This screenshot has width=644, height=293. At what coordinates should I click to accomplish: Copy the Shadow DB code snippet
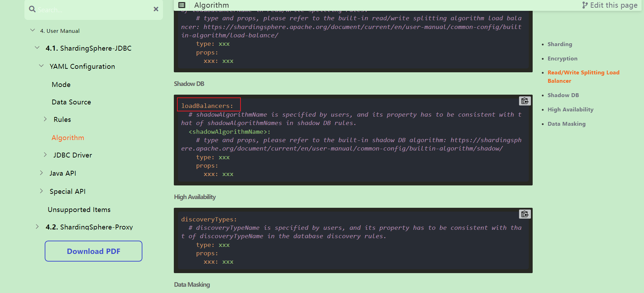(x=525, y=101)
